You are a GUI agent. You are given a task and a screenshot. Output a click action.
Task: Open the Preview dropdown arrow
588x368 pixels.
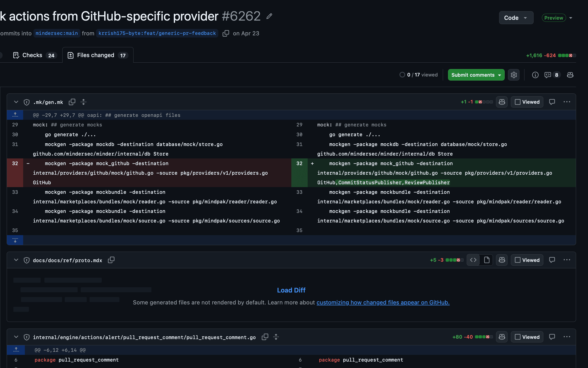pos(571,18)
